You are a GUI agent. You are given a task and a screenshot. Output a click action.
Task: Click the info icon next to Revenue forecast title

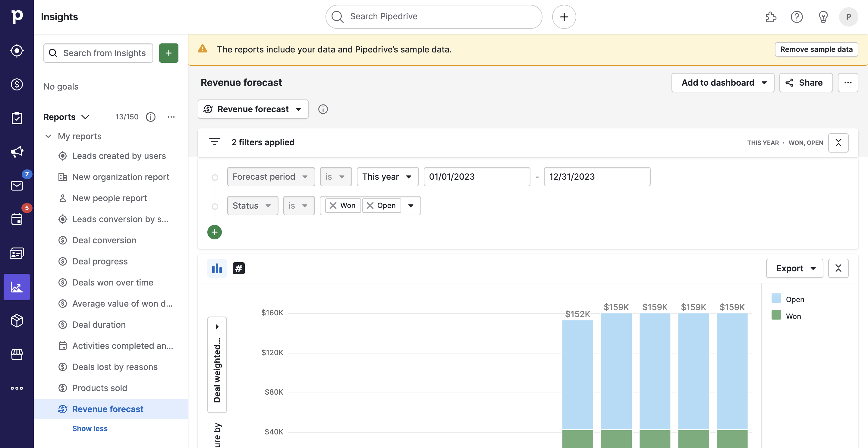pos(323,109)
